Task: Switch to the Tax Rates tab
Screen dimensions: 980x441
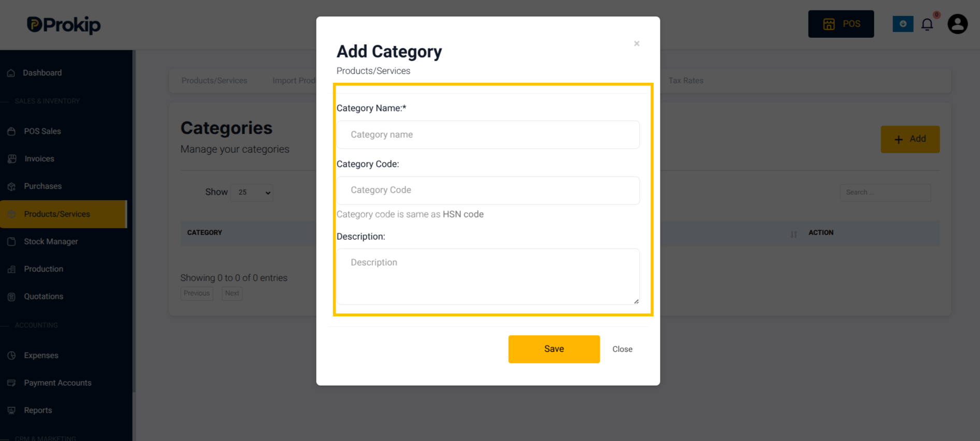Action: pyautogui.click(x=685, y=81)
